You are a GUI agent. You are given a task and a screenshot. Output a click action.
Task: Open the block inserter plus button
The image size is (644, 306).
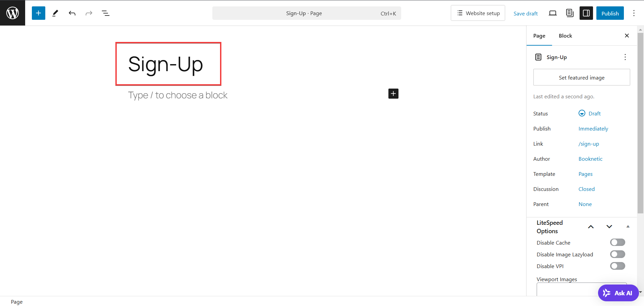(39, 13)
